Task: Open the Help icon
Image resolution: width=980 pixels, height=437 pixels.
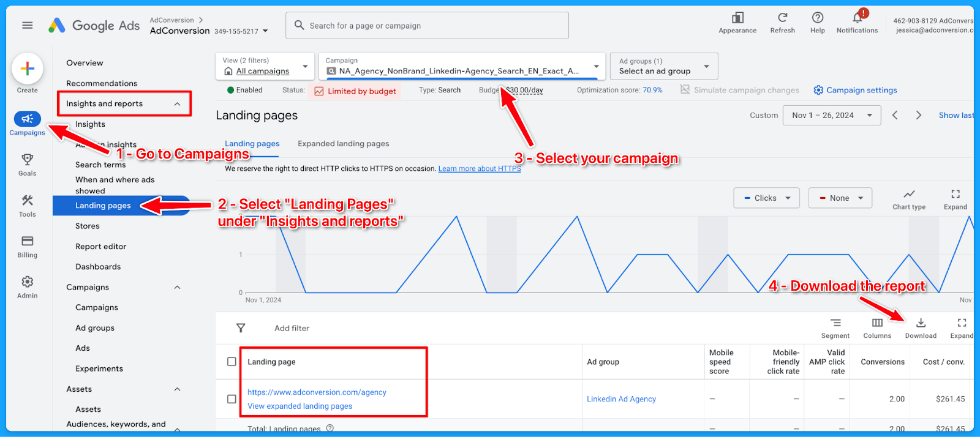Action: (x=818, y=18)
